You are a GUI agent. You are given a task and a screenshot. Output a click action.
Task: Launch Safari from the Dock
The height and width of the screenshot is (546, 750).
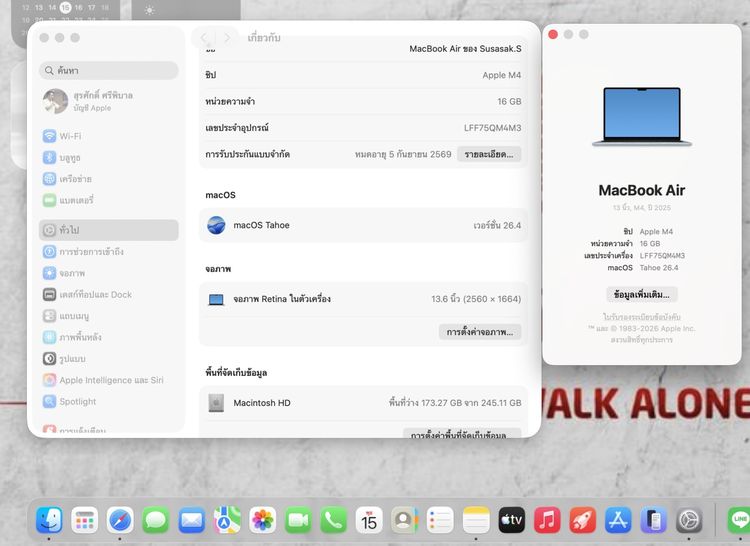click(120, 520)
